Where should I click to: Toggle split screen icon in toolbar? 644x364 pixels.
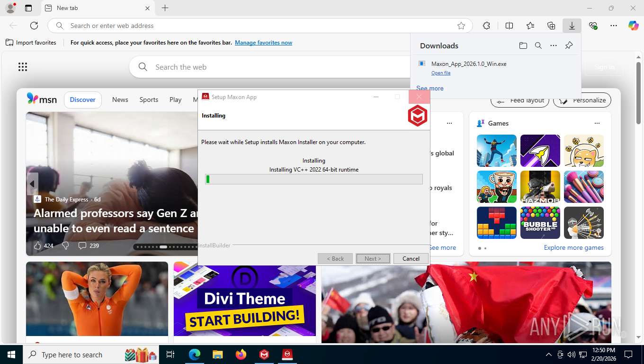(x=509, y=26)
